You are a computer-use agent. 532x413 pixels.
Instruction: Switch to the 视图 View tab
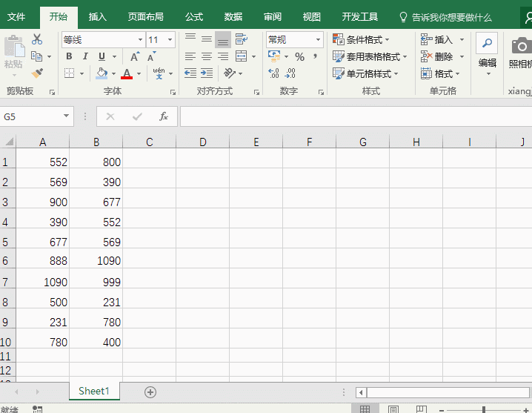click(312, 16)
